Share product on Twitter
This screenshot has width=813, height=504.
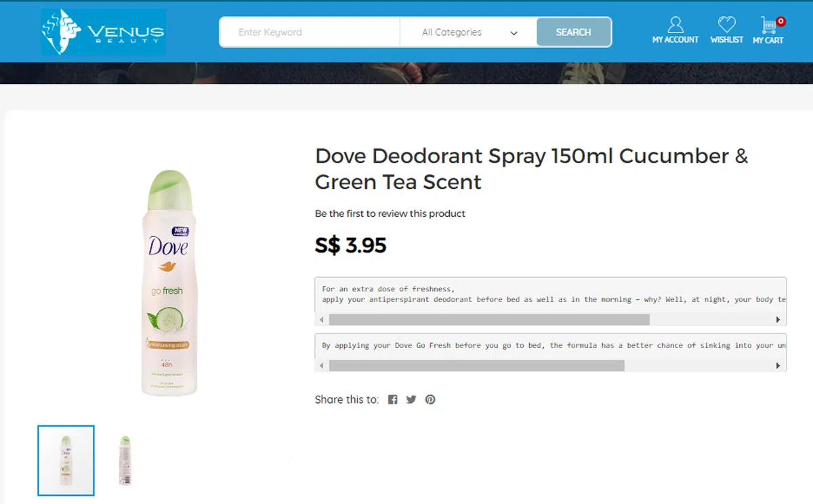coord(411,400)
